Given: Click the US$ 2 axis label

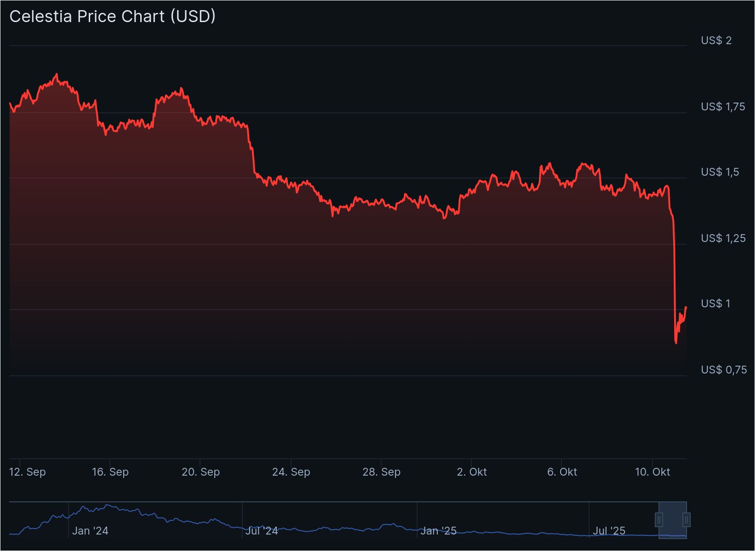Looking at the screenshot, I should [716, 40].
